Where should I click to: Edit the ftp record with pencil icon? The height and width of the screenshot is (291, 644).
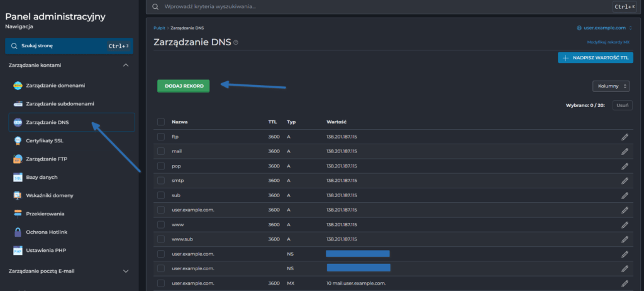coord(625,137)
